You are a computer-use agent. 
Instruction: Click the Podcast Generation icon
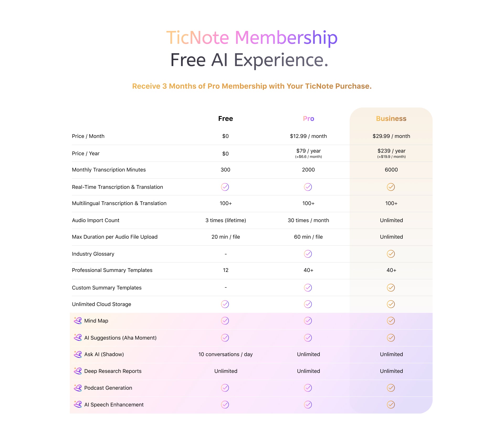click(x=78, y=388)
